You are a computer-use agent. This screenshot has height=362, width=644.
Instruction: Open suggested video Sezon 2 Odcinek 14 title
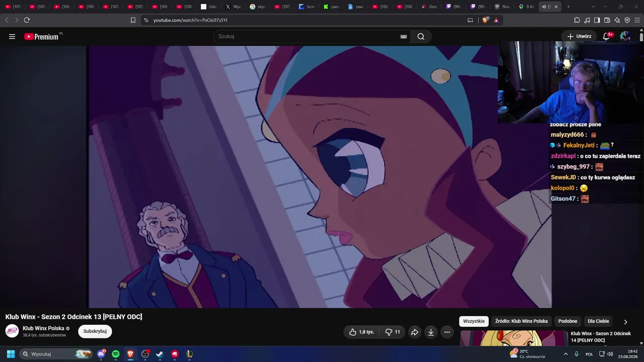[600, 337]
